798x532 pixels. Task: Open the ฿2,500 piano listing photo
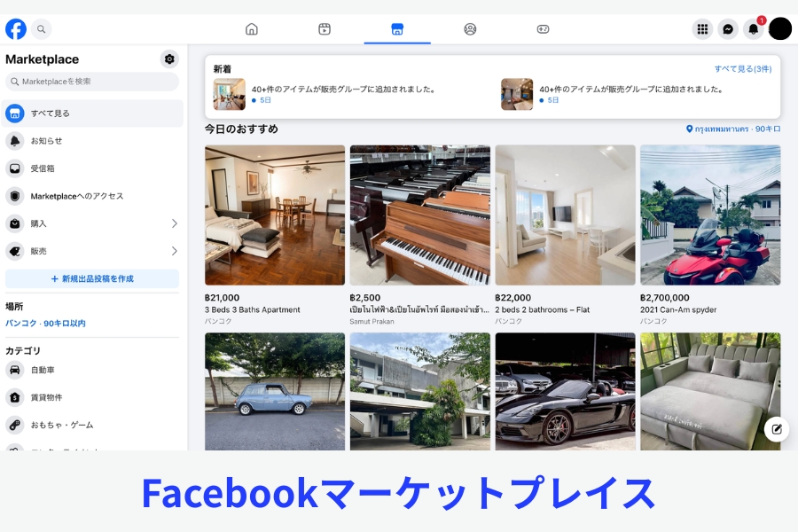point(420,215)
